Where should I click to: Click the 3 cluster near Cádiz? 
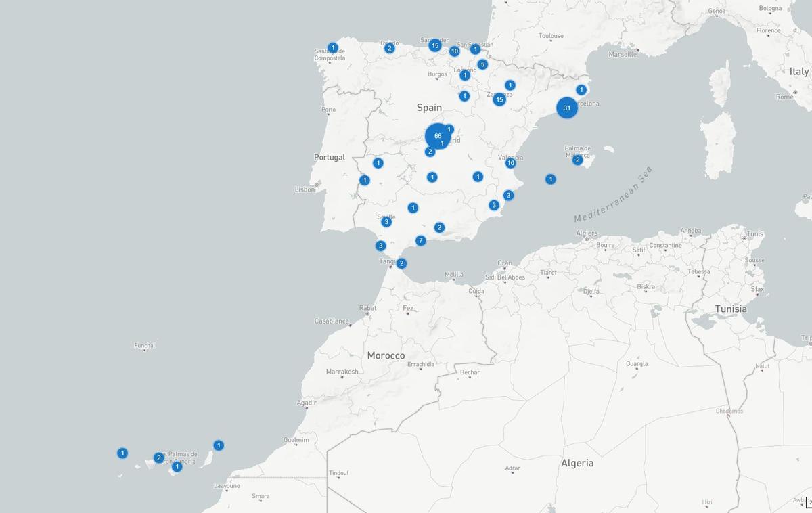click(380, 246)
